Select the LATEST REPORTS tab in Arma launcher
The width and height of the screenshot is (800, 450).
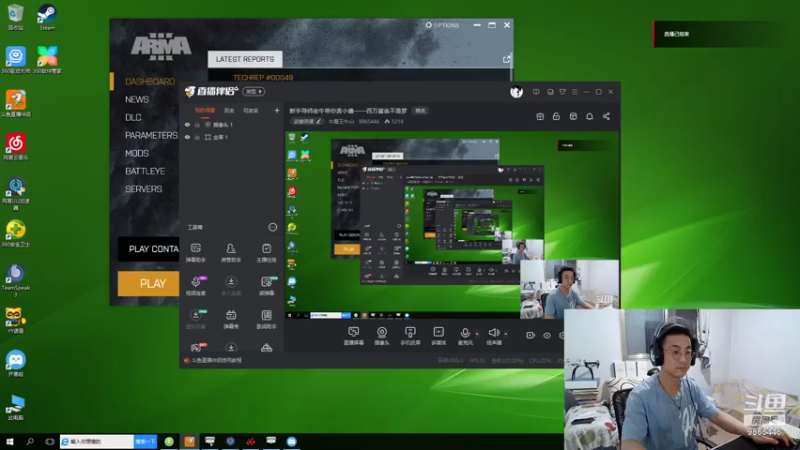coord(245,59)
